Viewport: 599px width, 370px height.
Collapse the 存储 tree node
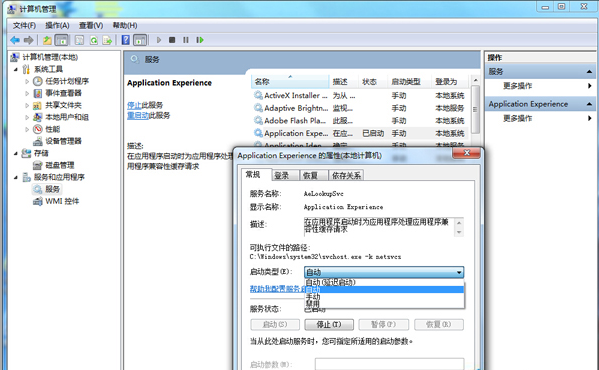click(16, 153)
